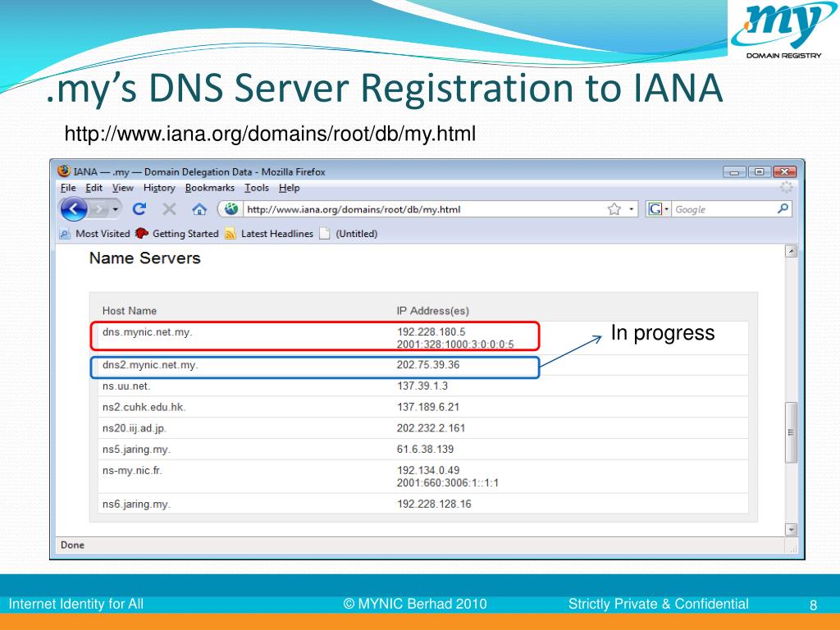Screen dimensions: 840x630
Task: Open the File menu
Action: pyautogui.click(x=68, y=188)
